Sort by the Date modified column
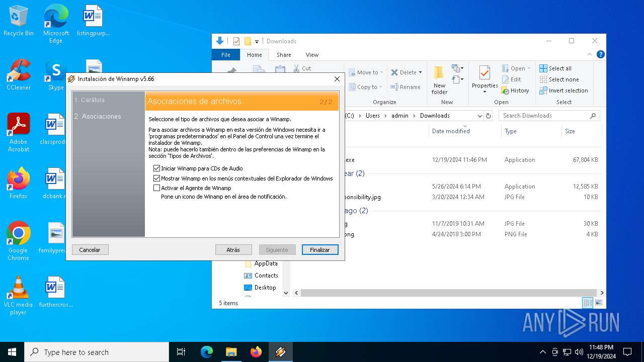The image size is (644, 362). coord(451,131)
